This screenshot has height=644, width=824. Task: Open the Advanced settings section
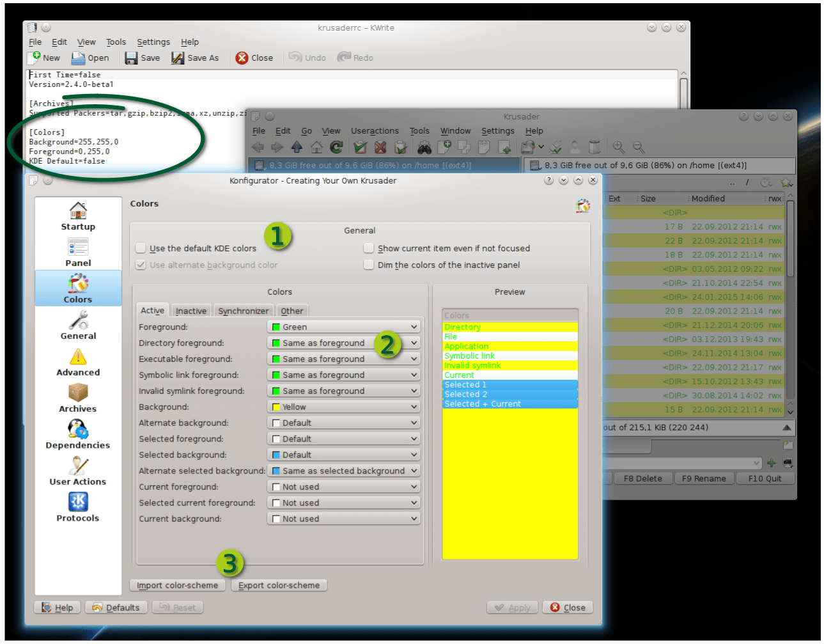[78, 362]
